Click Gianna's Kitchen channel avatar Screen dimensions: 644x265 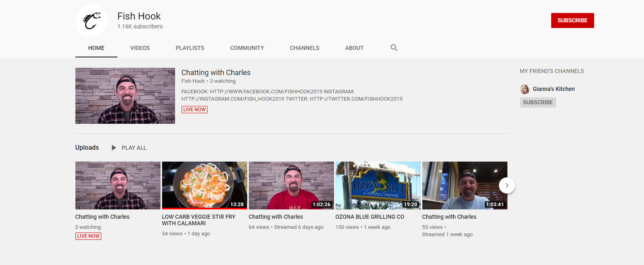coord(525,89)
